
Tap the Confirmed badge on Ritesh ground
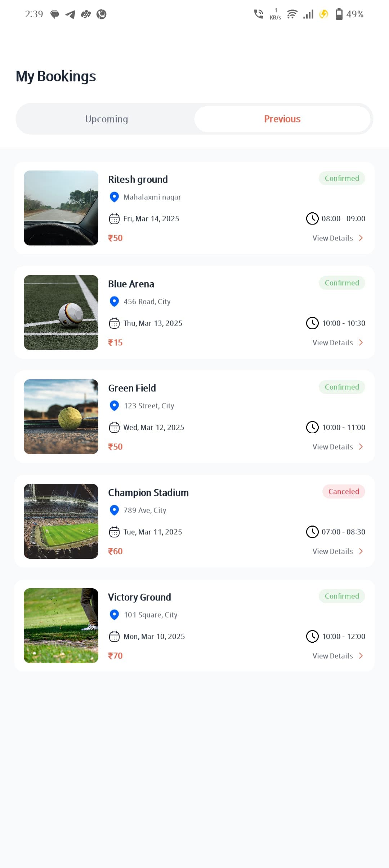click(342, 178)
